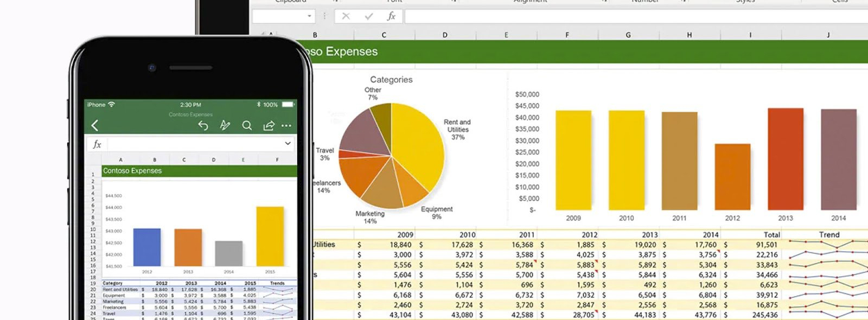
Task: Expand the phone formula bar chevron
Action: pos(288,144)
